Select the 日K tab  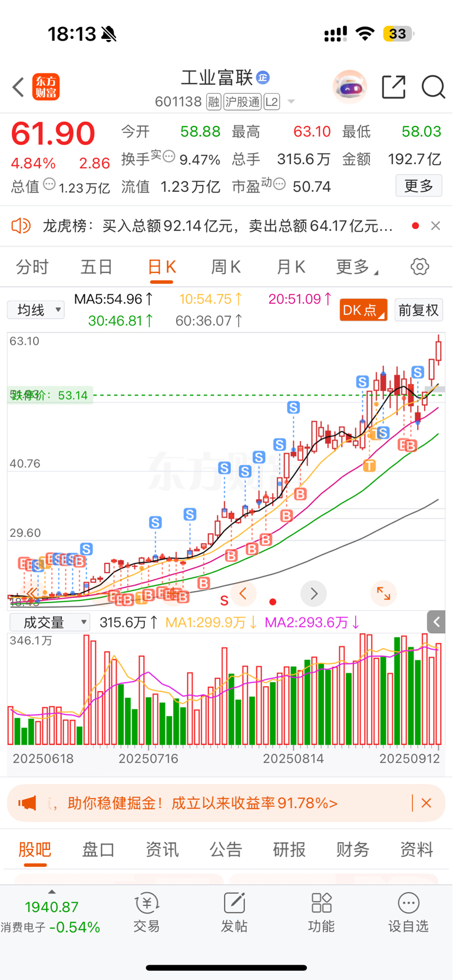point(161,267)
